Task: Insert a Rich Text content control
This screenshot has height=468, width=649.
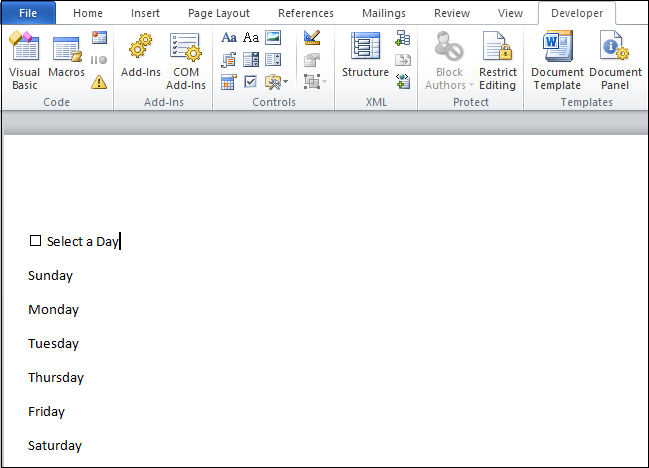Action: pos(228,38)
